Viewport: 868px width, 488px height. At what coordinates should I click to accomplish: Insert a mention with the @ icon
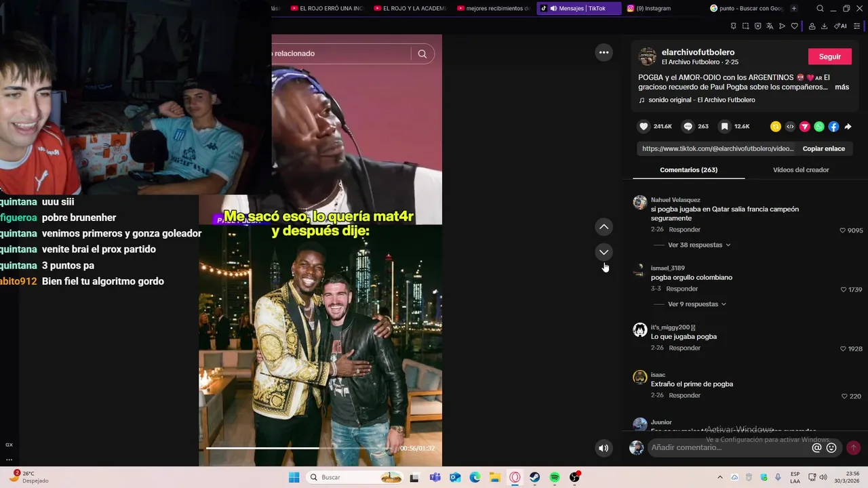click(x=816, y=448)
